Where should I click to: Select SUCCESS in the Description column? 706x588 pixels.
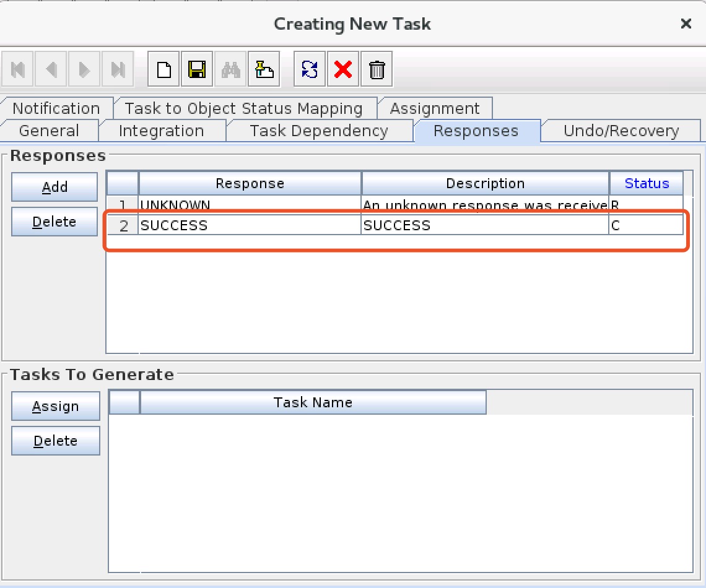485,225
